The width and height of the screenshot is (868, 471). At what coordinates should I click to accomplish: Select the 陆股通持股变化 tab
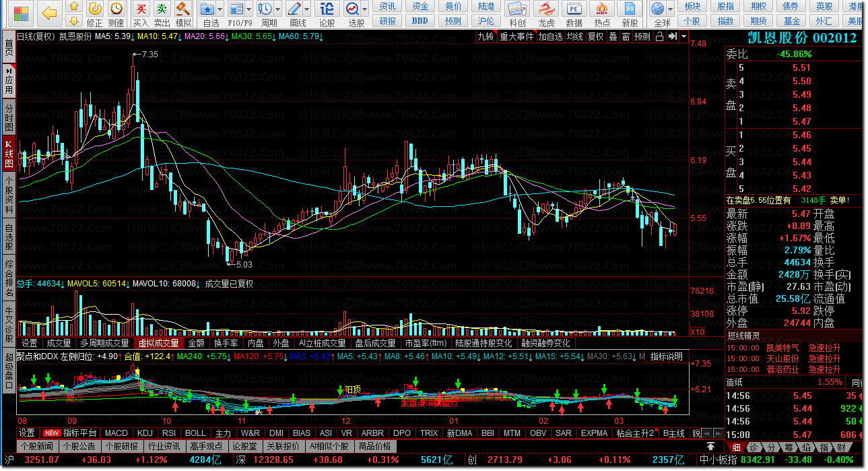(x=483, y=343)
